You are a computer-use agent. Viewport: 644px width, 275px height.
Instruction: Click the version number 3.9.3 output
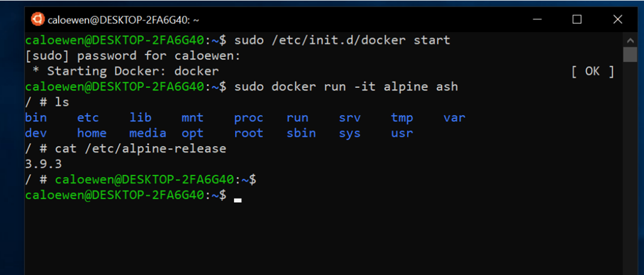tap(43, 164)
